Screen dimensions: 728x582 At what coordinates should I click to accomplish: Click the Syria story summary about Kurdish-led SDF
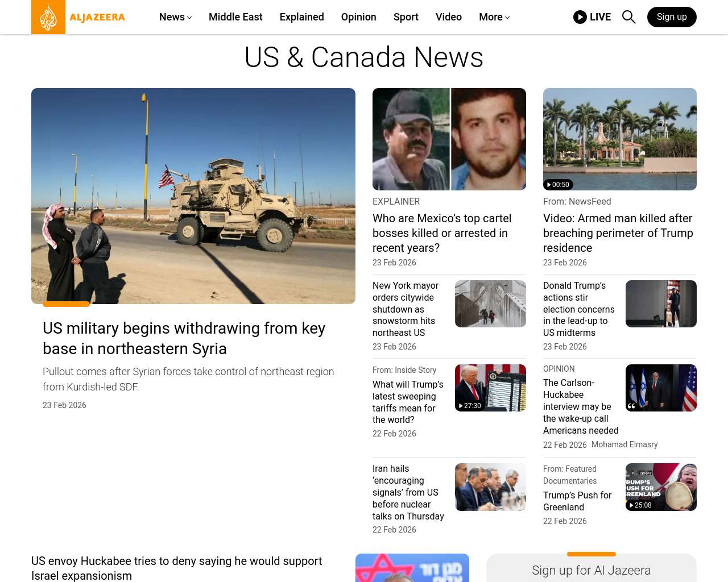[188, 379]
